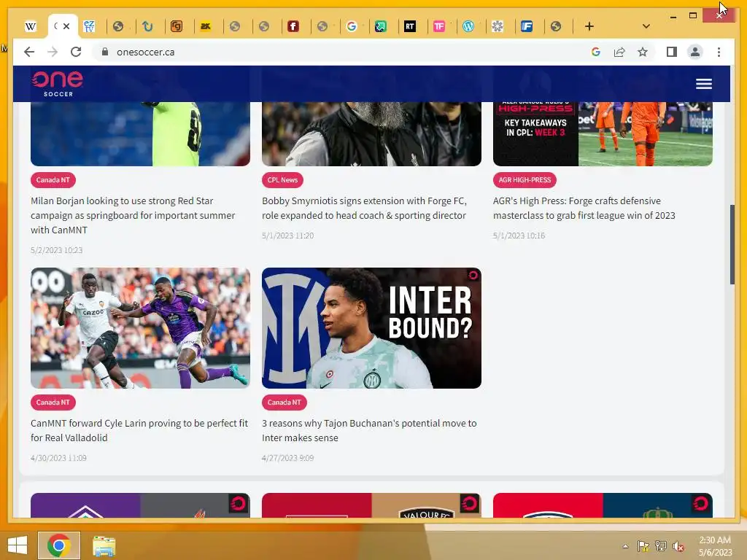Open the Chrome profile menu
Image resolution: width=747 pixels, height=560 pixels.
click(695, 52)
